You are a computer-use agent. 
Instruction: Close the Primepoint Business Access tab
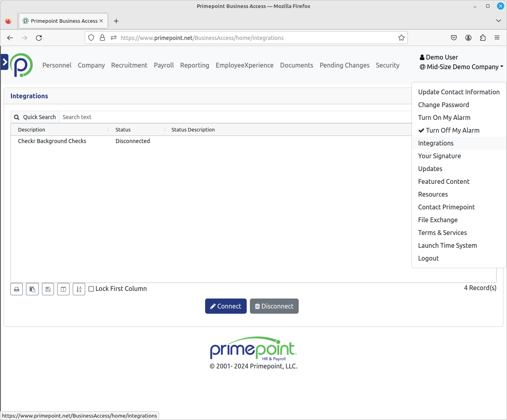point(101,21)
